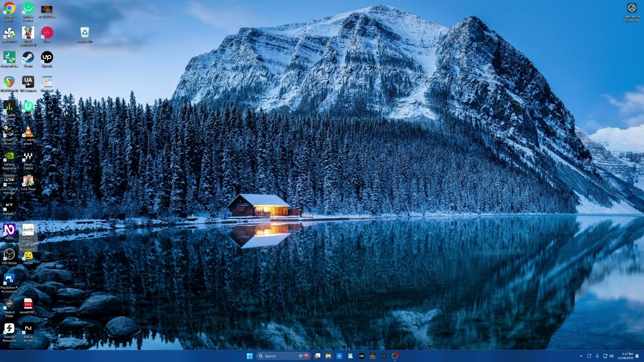
Task: Select the Final Fantasy VI shortcut
Action: point(28,36)
